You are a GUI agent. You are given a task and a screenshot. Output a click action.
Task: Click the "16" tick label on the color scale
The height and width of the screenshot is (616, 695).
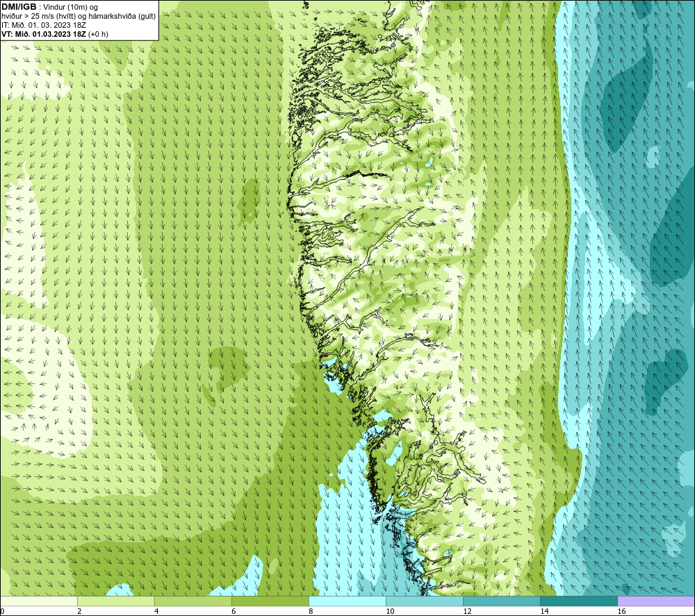621,612
